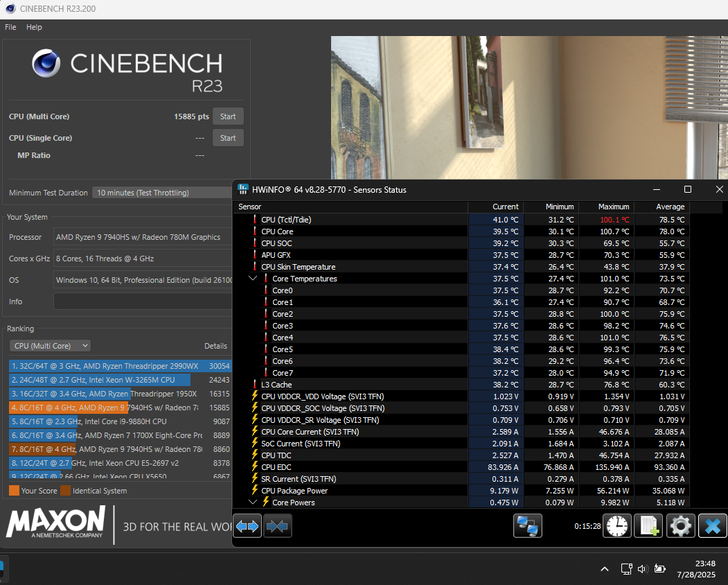The height and width of the screenshot is (585, 728).
Task: Close sensors with the blue X button
Action: tap(712, 526)
